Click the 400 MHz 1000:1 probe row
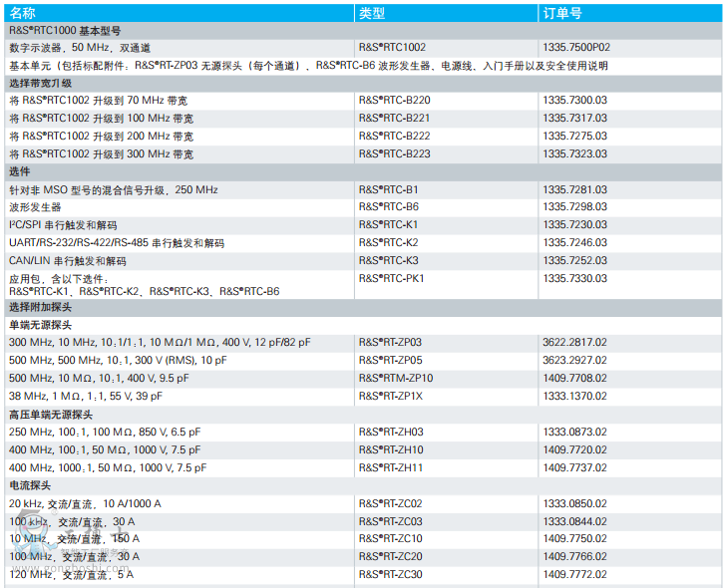 363,468
